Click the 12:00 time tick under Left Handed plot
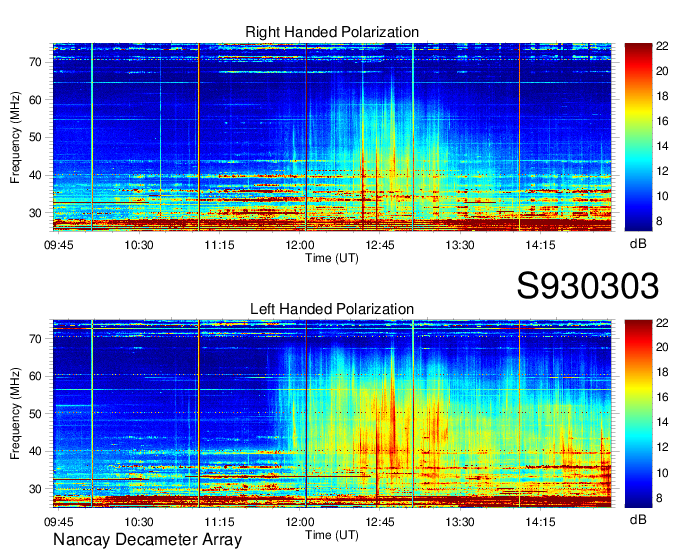 pos(300,522)
